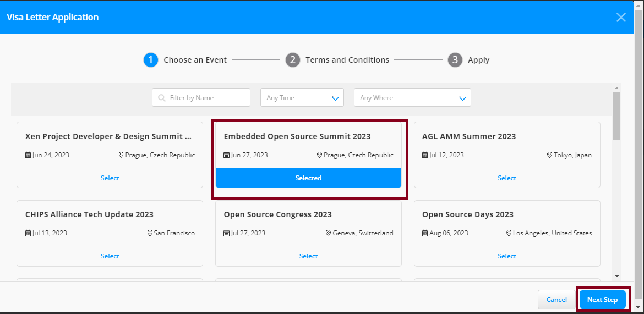
Task: Open the Any Time dropdown
Action: point(302,98)
